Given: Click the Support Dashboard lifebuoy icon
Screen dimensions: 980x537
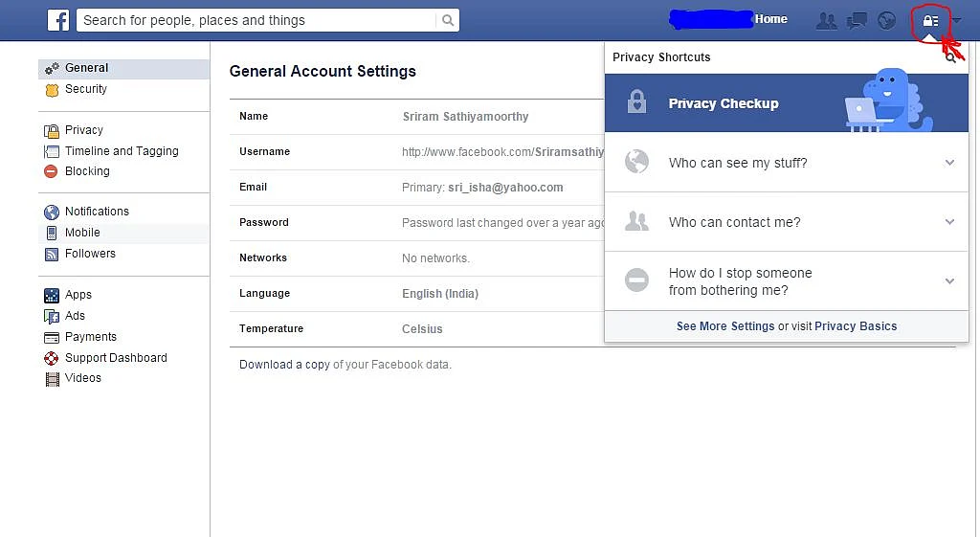Looking at the screenshot, I should coord(52,358).
